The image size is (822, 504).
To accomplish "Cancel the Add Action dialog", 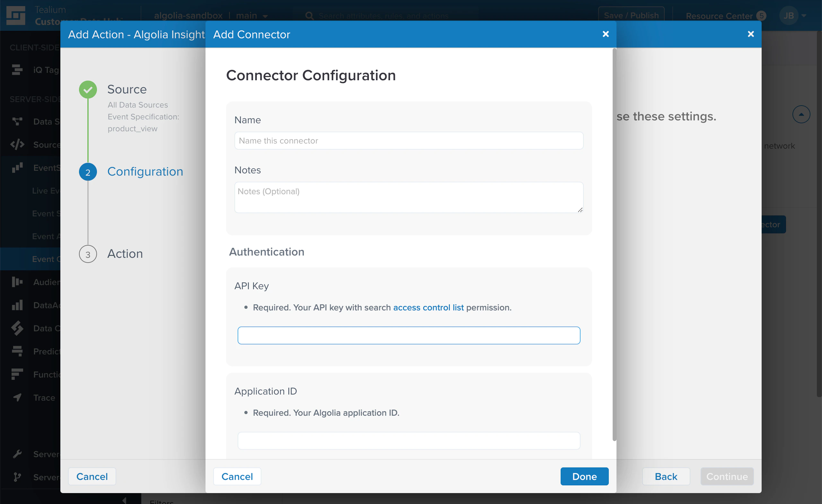I will coord(92,476).
